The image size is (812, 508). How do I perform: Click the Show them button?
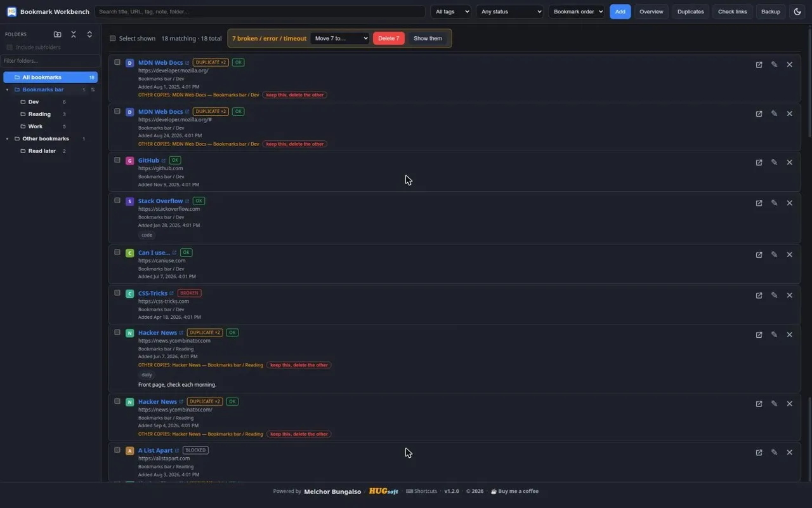tap(428, 38)
